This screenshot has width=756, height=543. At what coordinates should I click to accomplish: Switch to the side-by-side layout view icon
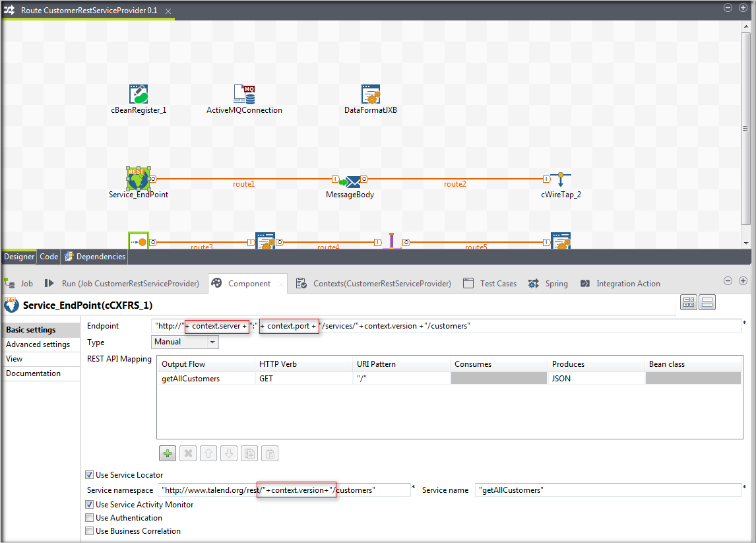point(689,302)
